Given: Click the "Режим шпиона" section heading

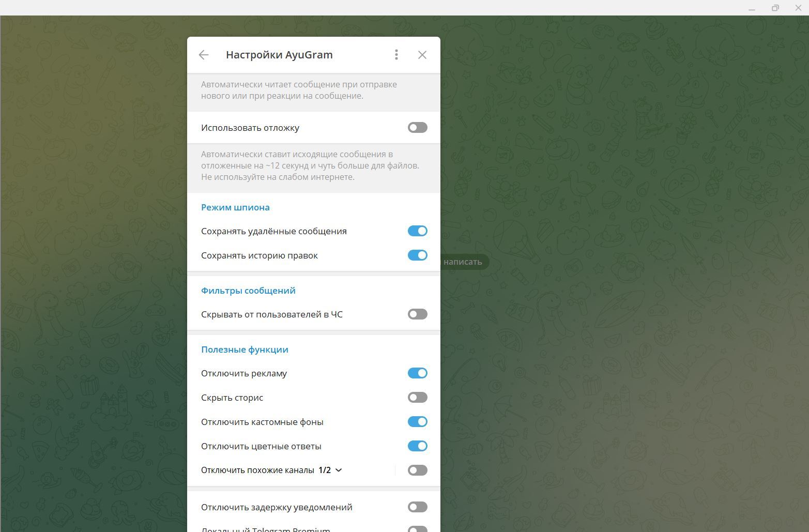Looking at the screenshot, I should 235,207.
